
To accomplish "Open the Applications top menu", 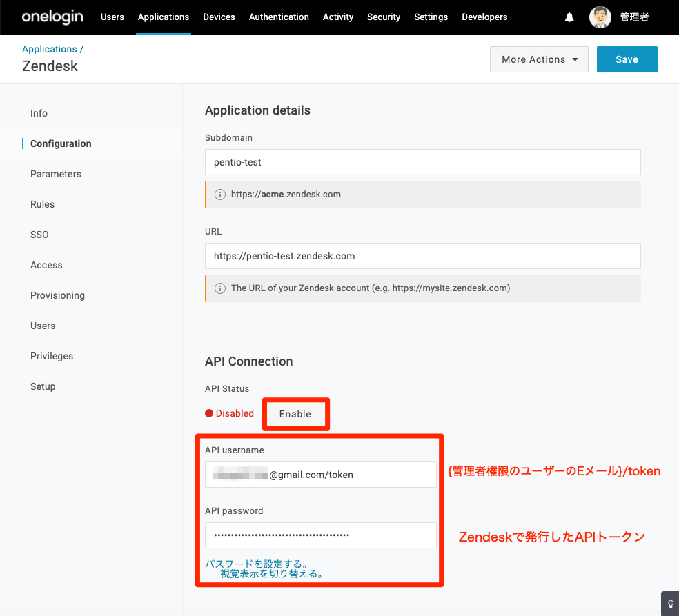I will 164,17.
